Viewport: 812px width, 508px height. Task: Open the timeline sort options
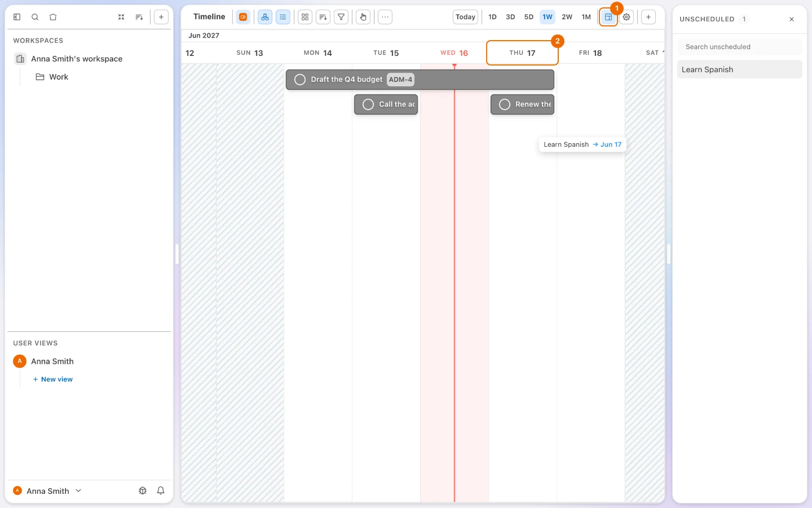pyautogui.click(x=323, y=17)
